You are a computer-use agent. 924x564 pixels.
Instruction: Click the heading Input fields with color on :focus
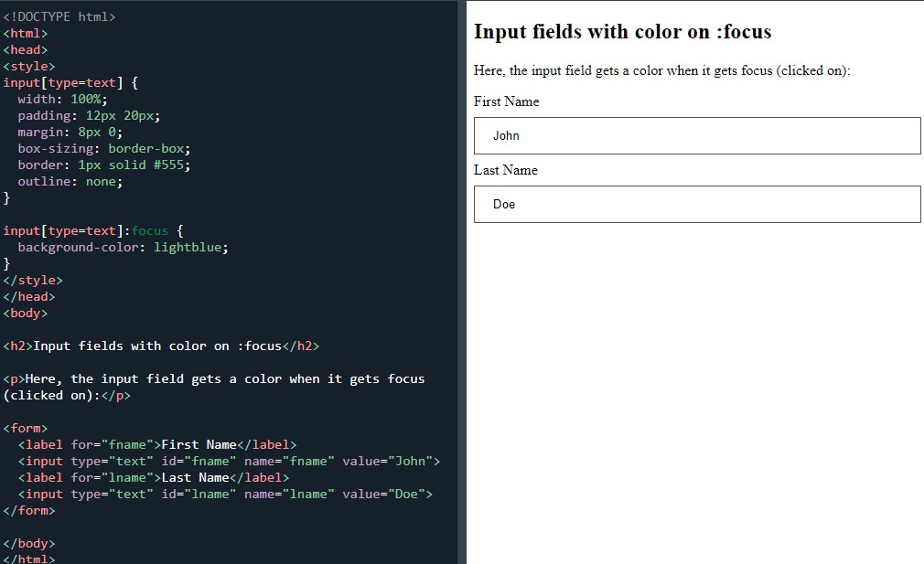click(624, 31)
